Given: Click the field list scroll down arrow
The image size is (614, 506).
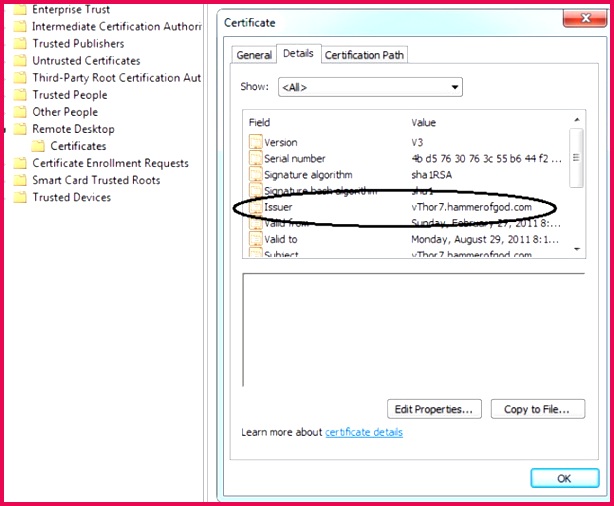Looking at the screenshot, I should coord(576,249).
